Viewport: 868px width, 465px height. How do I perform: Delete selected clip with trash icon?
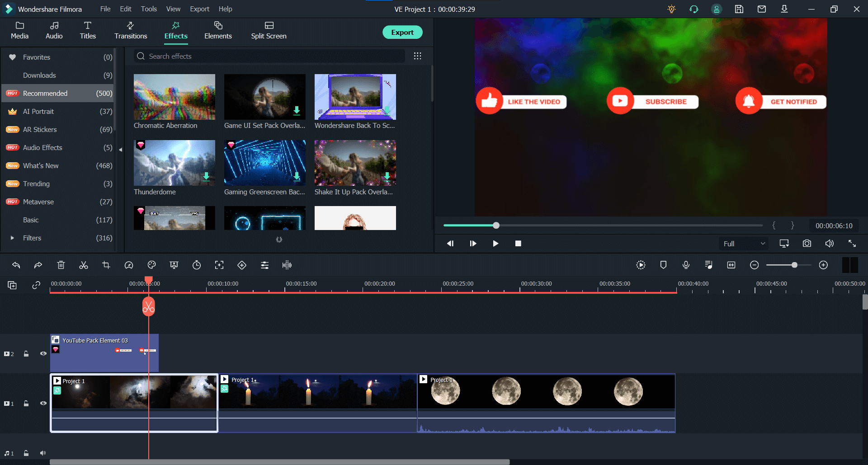tap(61, 265)
